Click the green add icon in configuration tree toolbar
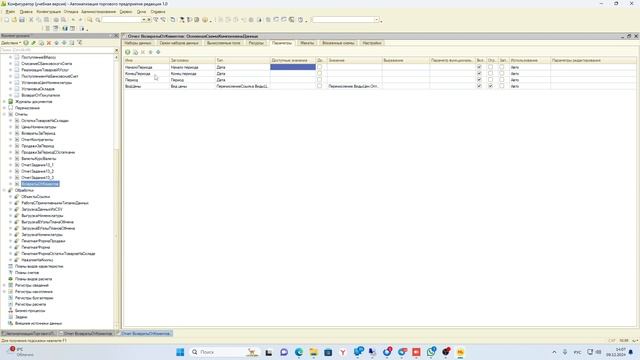 pos(26,43)
